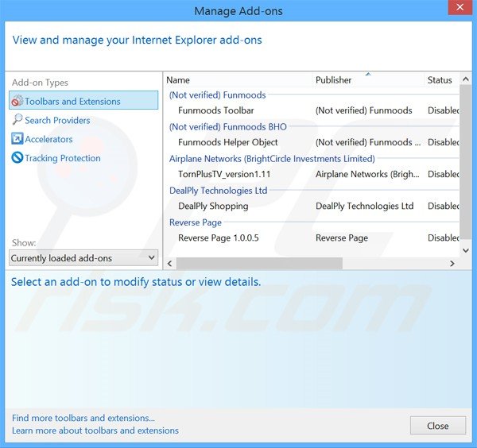The image size is (477, 448).
Task: Click the horizontal scrollbar right arrow
Action: coord(452,264)
